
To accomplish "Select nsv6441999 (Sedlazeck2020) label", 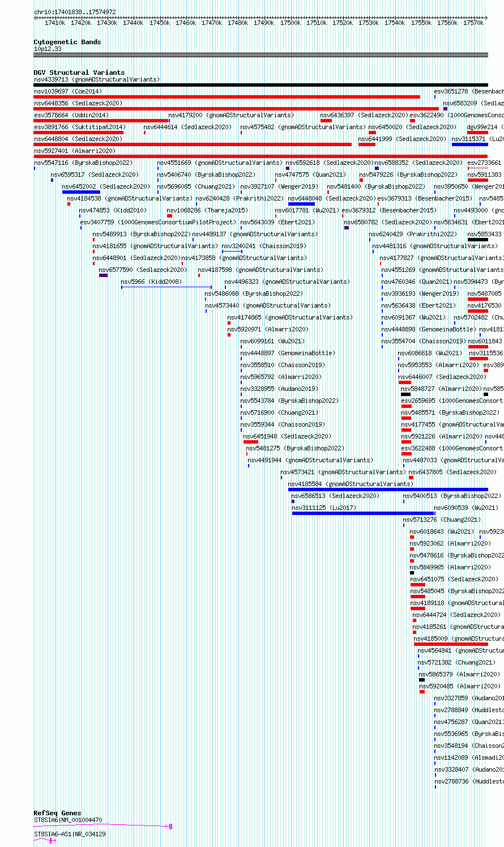I will click(403, 139).
